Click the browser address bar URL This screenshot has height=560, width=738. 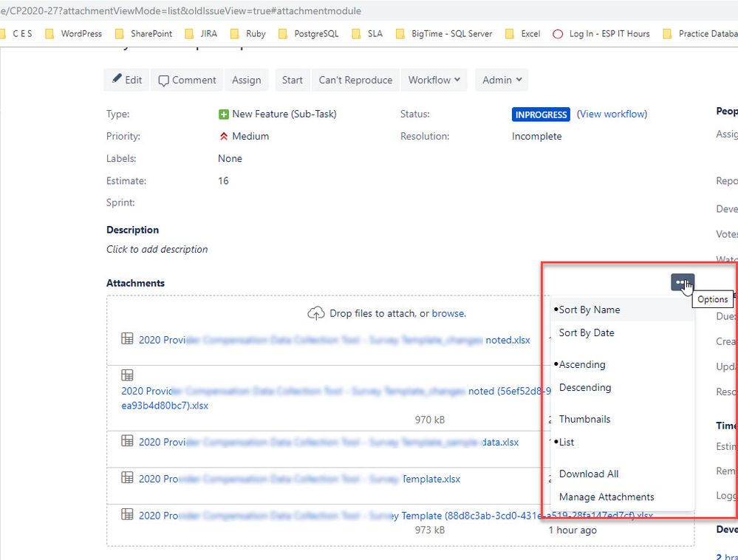pyautogui.click(x=181, y=11)
